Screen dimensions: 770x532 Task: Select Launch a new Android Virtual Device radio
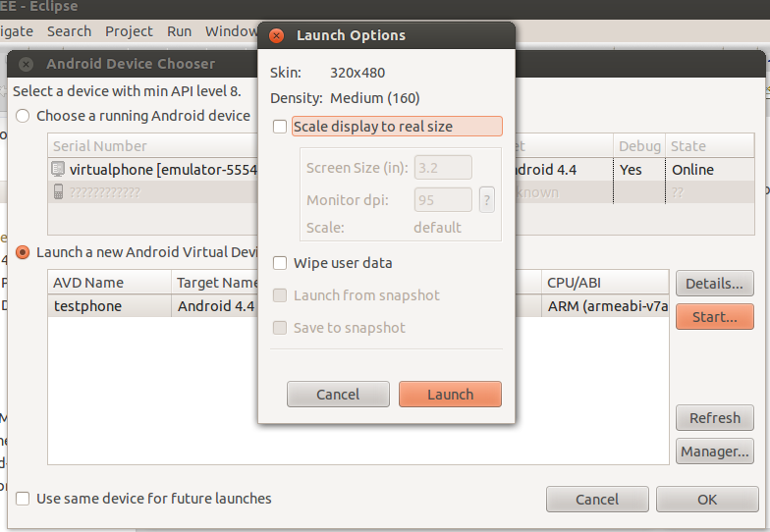[x=23, y=252]
